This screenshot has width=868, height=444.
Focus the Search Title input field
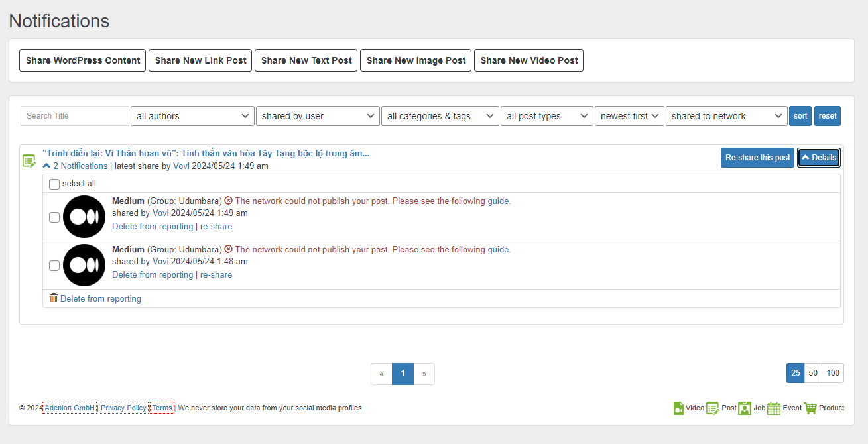tap(75, 116)
